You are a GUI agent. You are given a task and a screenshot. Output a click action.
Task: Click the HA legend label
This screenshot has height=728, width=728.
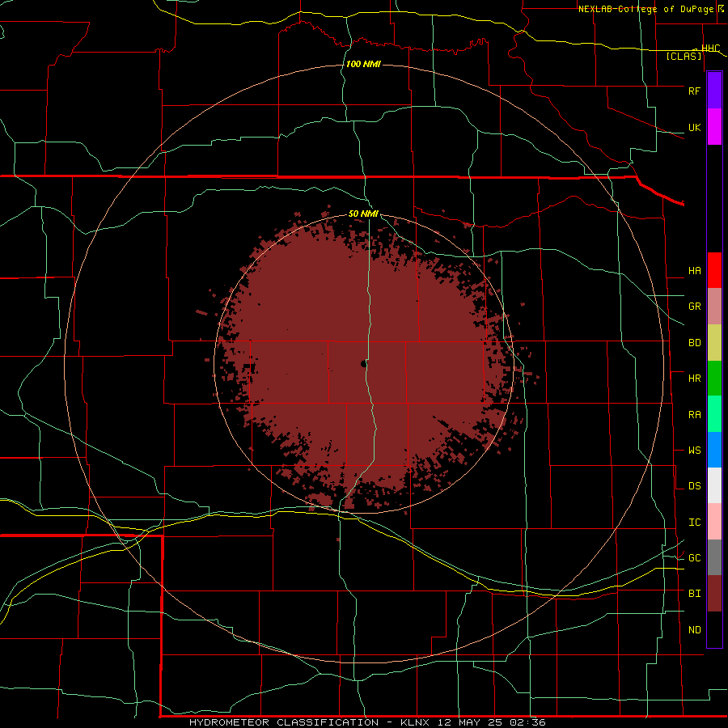click(694, 271)
